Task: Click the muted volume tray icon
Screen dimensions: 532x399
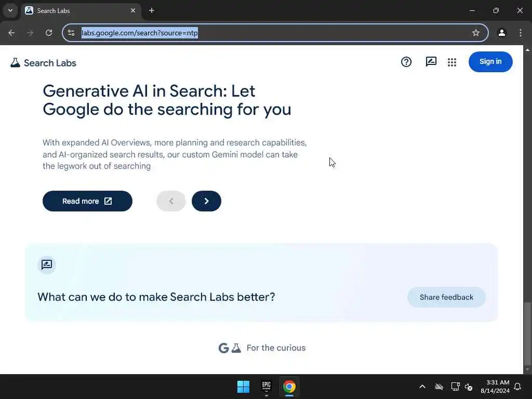Action: pyautogui.click(x=469, y=387)
